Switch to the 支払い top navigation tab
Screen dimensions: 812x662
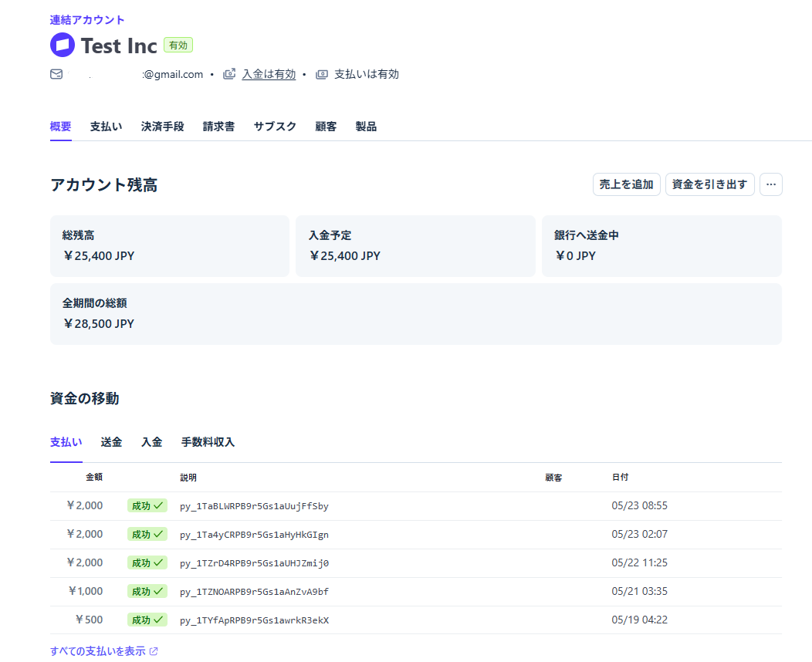point(107,127)
